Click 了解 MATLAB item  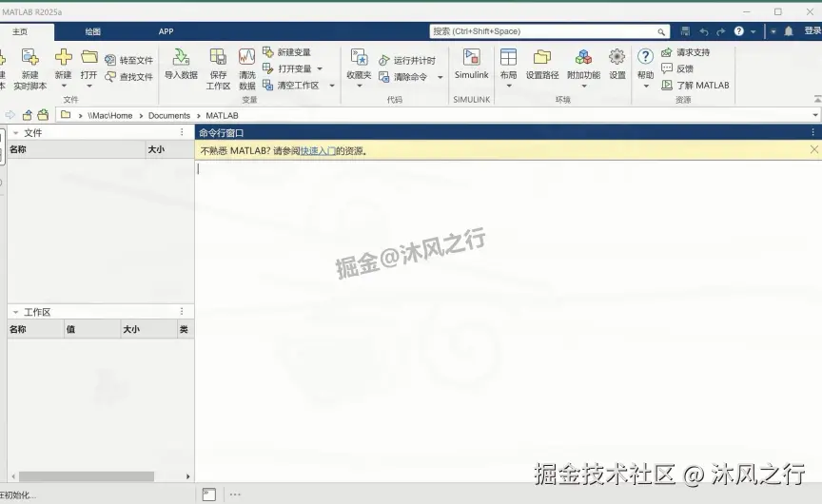695,85
